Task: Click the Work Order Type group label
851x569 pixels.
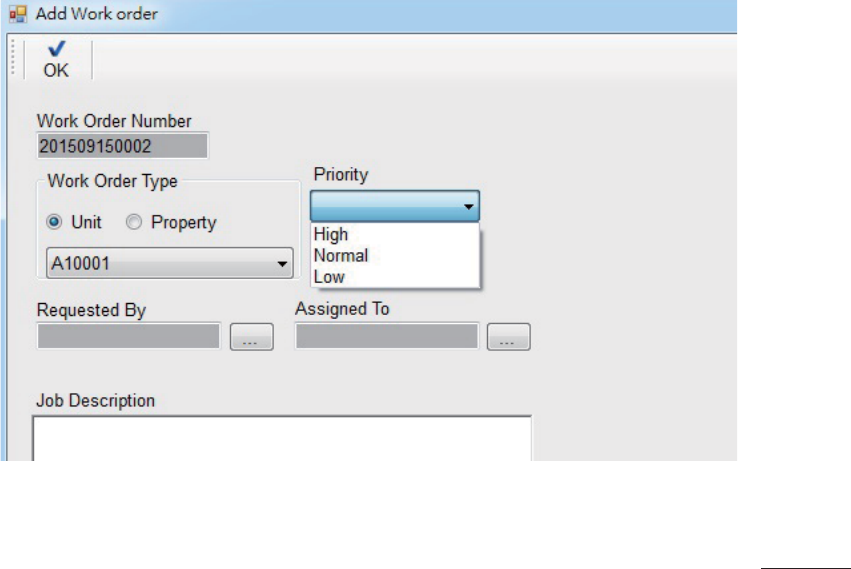Action: [112, 181]
